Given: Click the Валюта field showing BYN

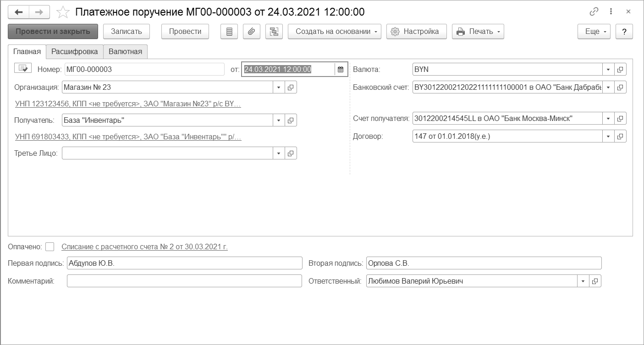Looking at the screenshot, I should [x=507, y=70].
